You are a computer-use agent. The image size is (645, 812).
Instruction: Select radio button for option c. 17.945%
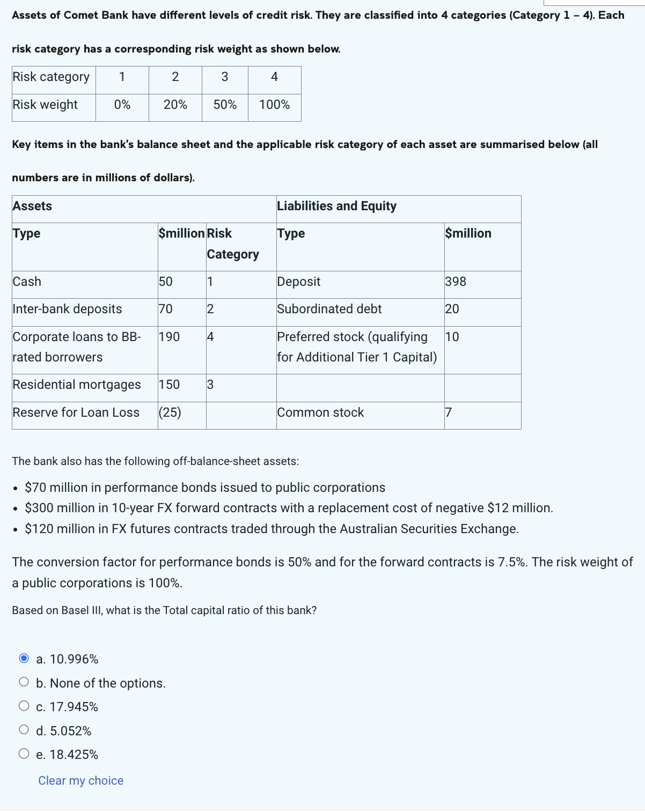tap(24, 706)
